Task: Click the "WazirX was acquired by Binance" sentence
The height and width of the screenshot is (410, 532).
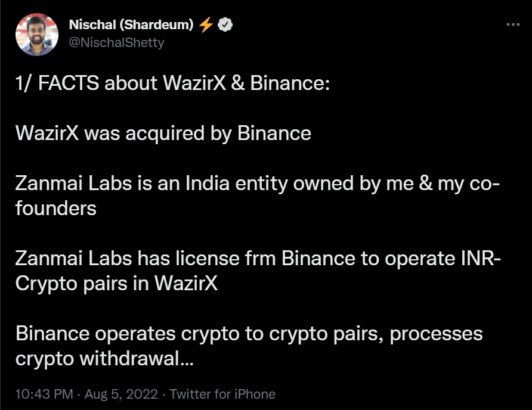Action: coord(163,133)
